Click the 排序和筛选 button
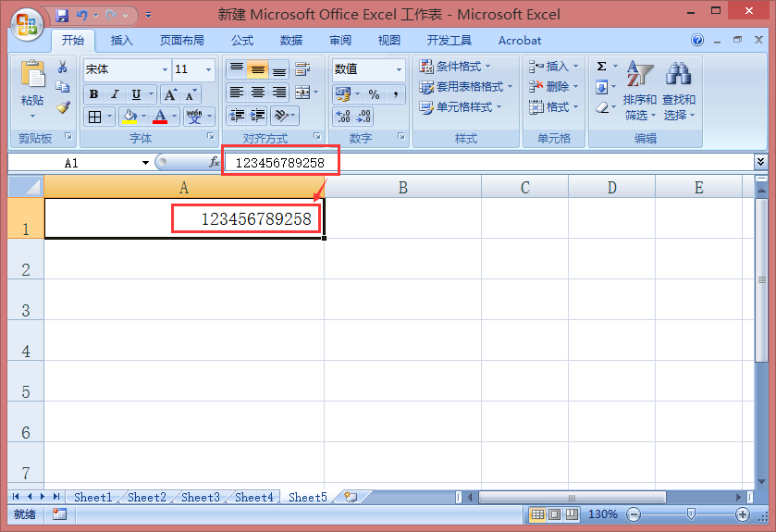776x532 pixels. click(639, 91)
